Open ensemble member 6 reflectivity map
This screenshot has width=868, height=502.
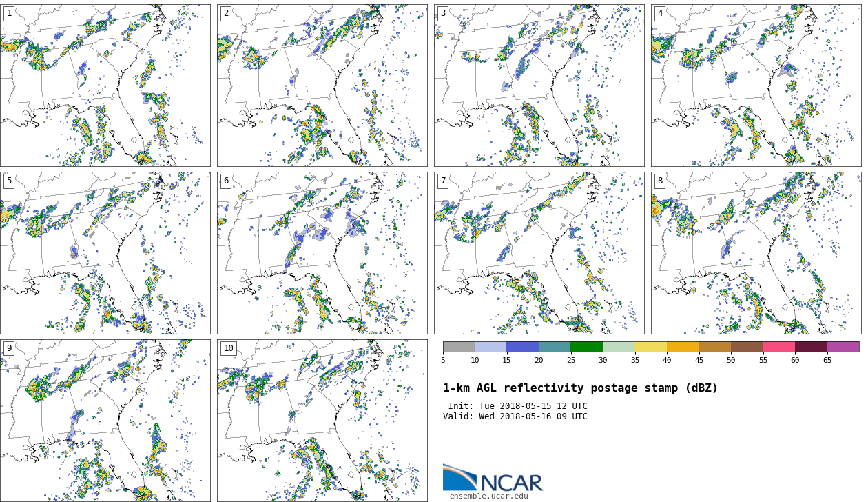coord(322,253)
